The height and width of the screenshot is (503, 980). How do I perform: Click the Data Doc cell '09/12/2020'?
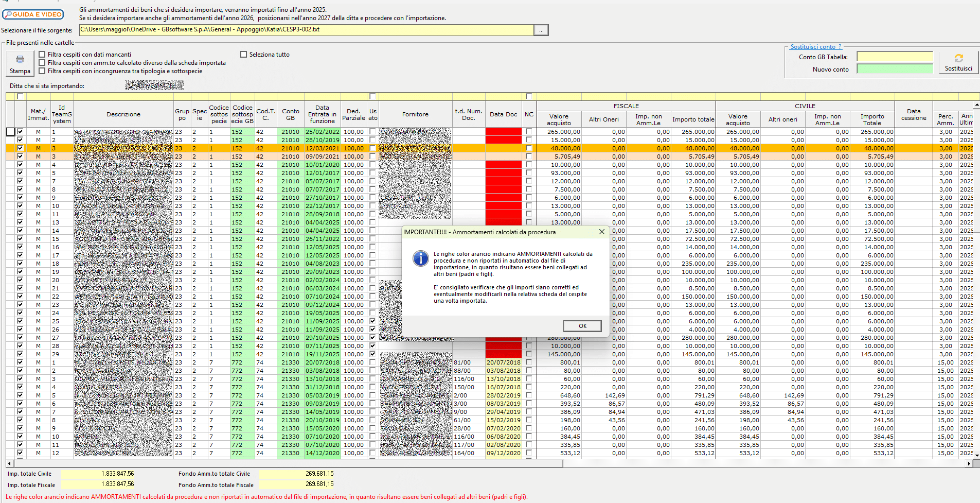pyautogui.click(x=504, y=453)
